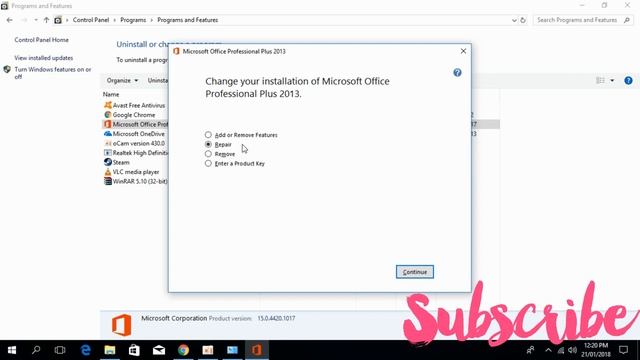The image size is (640, 360).
Task: Go back in Programs and Features window
Action: point(10,20)
